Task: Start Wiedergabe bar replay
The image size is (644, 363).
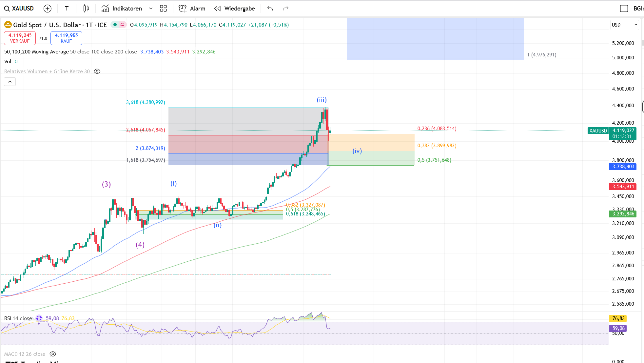Action: [234, 9]
